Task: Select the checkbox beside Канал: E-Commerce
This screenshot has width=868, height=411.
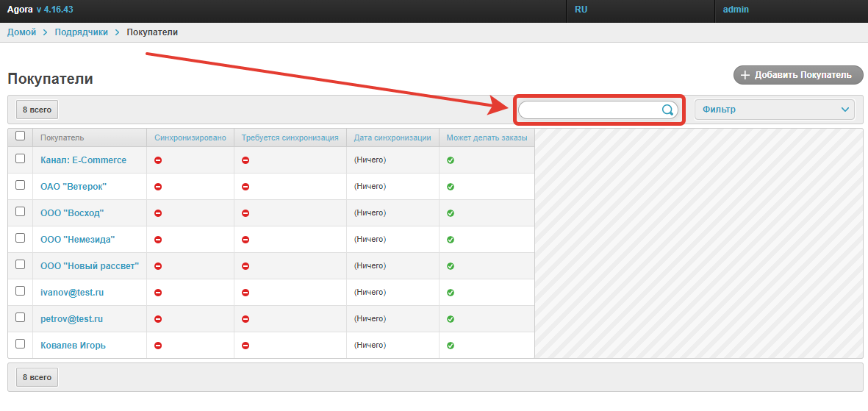Action: click(21, 159)
